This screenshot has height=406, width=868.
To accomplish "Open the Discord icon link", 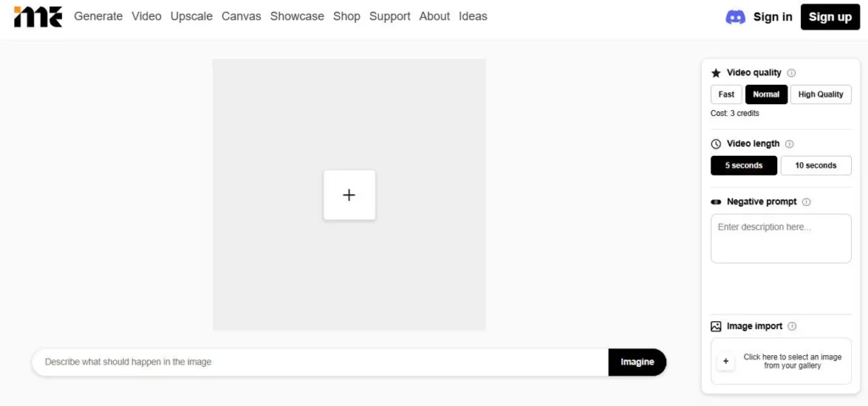I will [x=735, y=17].
